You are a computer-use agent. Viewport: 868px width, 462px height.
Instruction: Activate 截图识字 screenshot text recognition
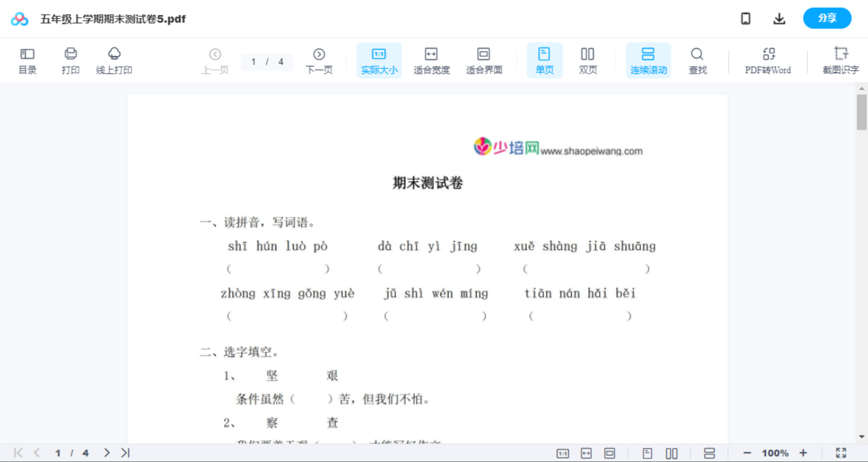841,60
